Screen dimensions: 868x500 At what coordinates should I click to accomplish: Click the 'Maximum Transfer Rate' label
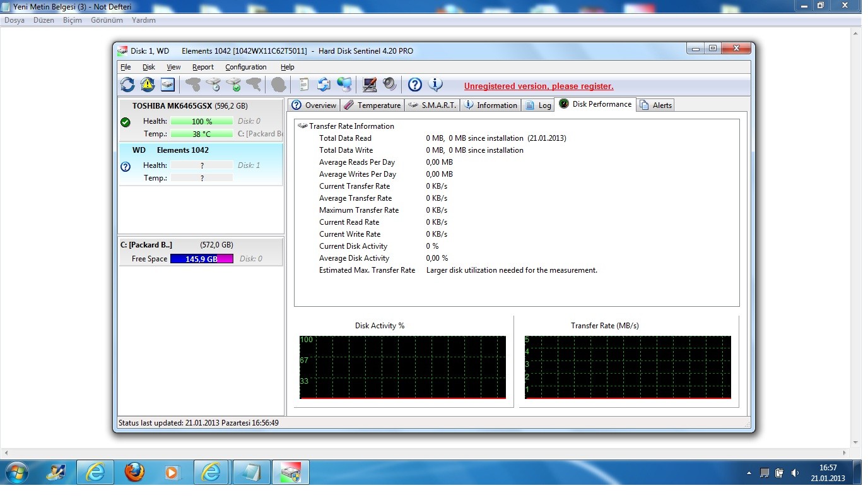click(x=359, y=210)
